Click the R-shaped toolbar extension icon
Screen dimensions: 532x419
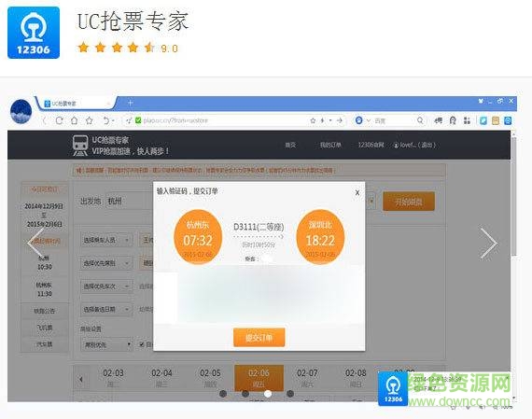tap(453, 120)
